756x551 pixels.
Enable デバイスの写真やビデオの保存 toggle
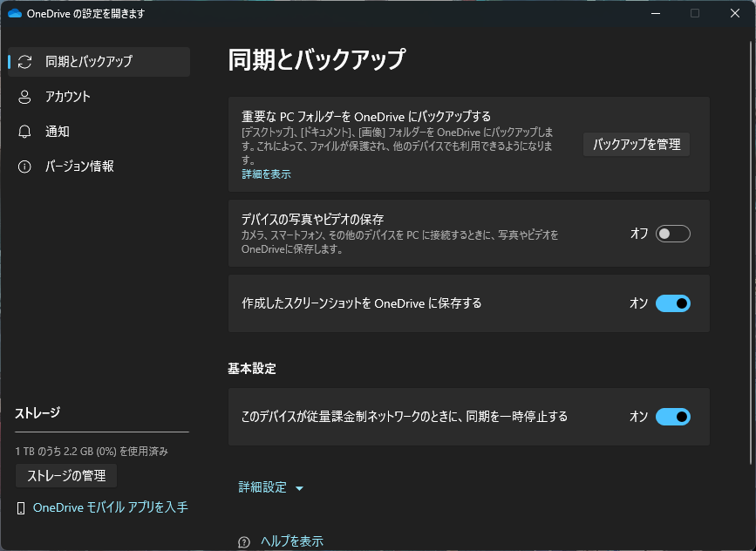click(x=672, y=234)
